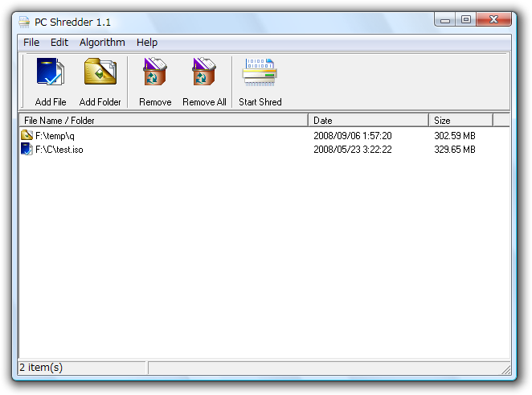Click the file icon beside F:\C\test.iso
This screenshot has width=532, height=395.
(x=27, y=149)
